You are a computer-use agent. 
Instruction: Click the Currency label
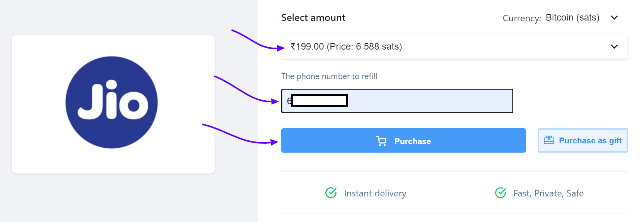521,18
